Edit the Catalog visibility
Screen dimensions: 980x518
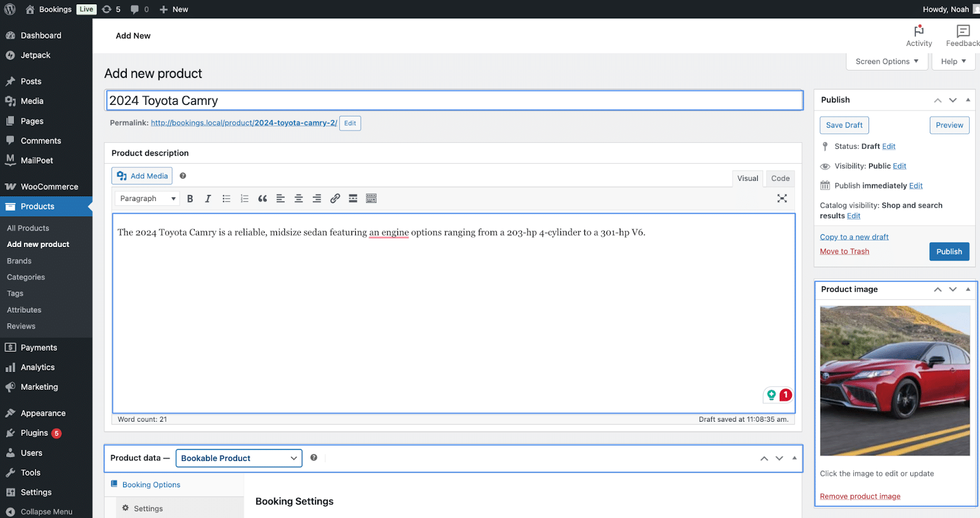(854, 216)
